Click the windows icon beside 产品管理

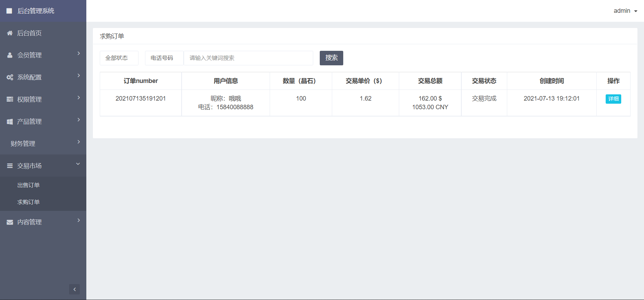pos(10,122)
